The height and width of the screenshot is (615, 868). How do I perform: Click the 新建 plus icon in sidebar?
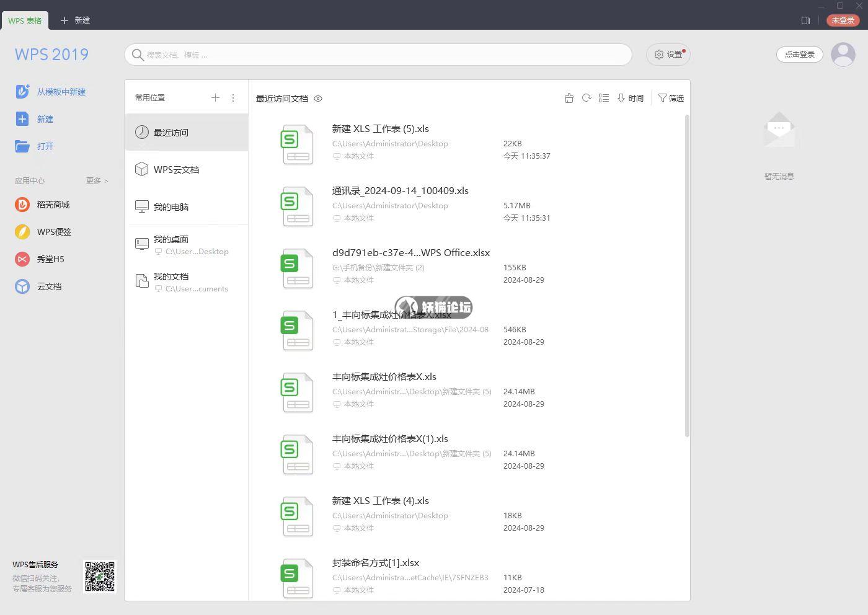click(22, 118)
